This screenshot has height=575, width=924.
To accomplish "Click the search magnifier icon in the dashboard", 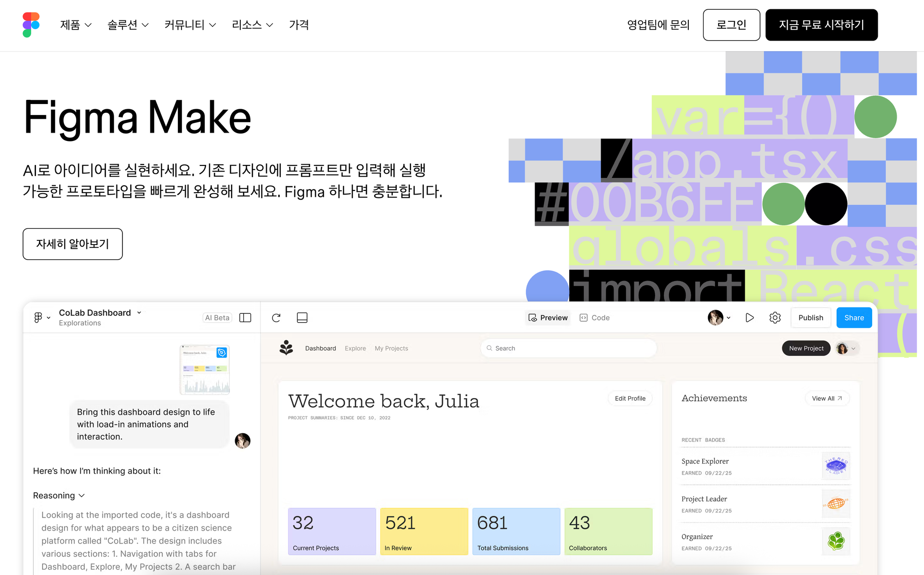I will point(489,348).
